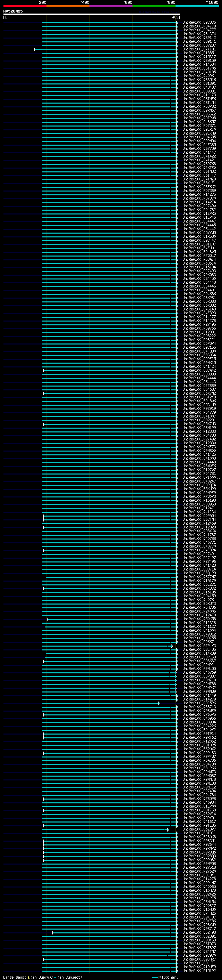Select label UniRef100_Q40065
Image resolution: width=222 pixels, height=980 pixels.
(x=199, y=886)
